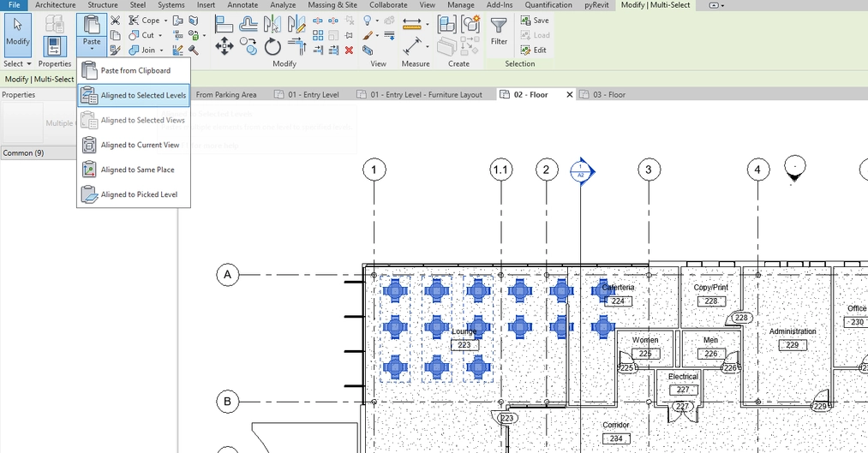Viewport: 868px width, 453px height.
Task: Toggle the Properties palette button
Action: point(54,46)
